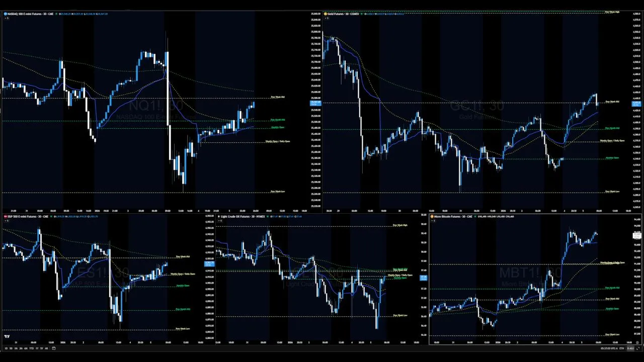The height and width of the screenshot is (362, 644).
Task: Click the S&P 500 symbol logo icon
Action: point(6,217)
